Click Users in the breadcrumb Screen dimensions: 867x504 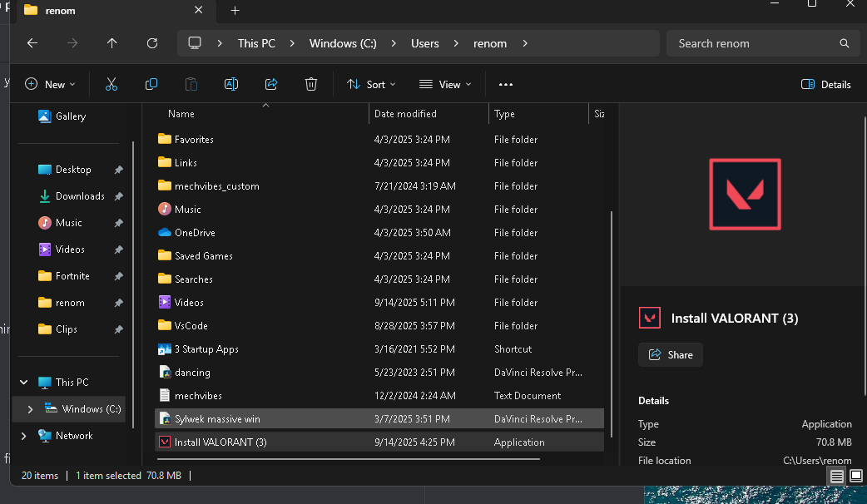click(x=424, y=43)
